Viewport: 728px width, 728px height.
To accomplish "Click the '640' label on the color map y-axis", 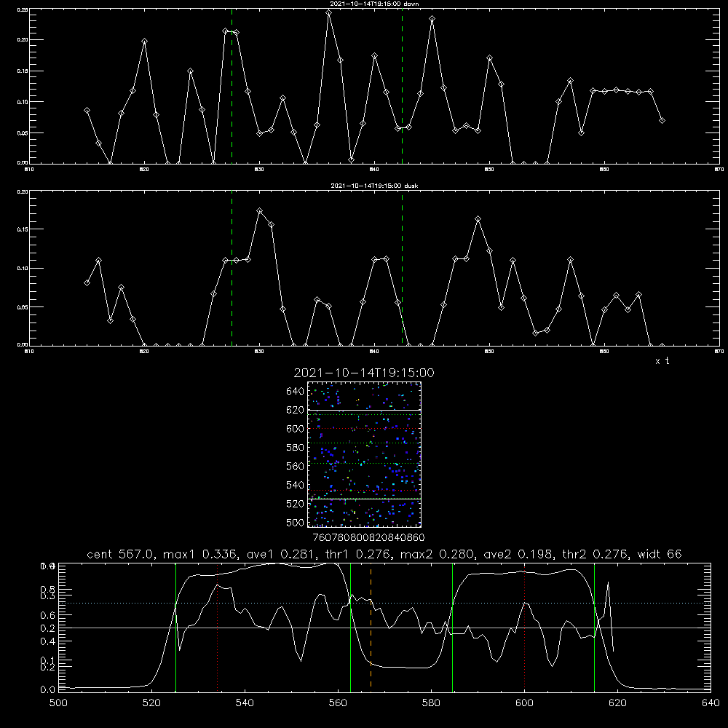I will [x=296, y=392].
